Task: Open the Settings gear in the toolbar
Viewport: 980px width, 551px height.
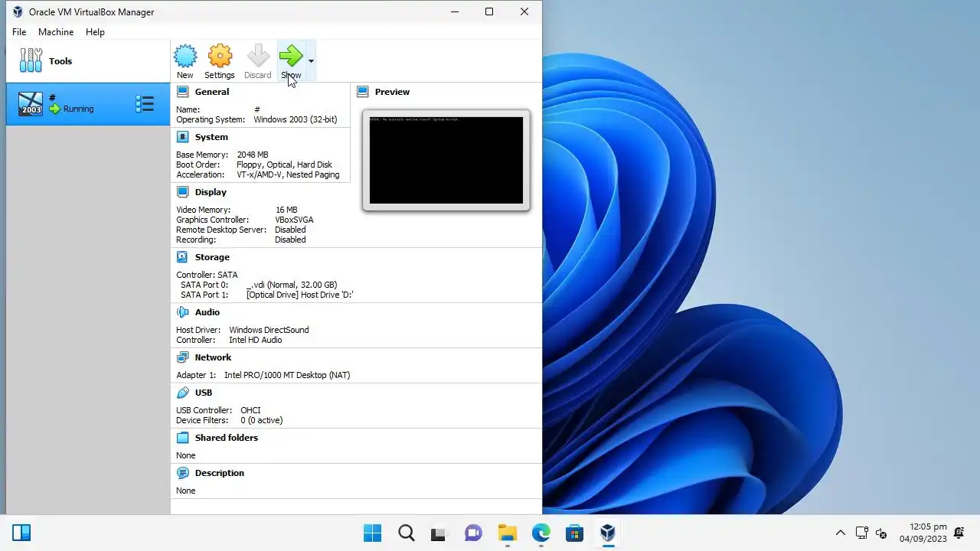Action: tap(220, 57)
